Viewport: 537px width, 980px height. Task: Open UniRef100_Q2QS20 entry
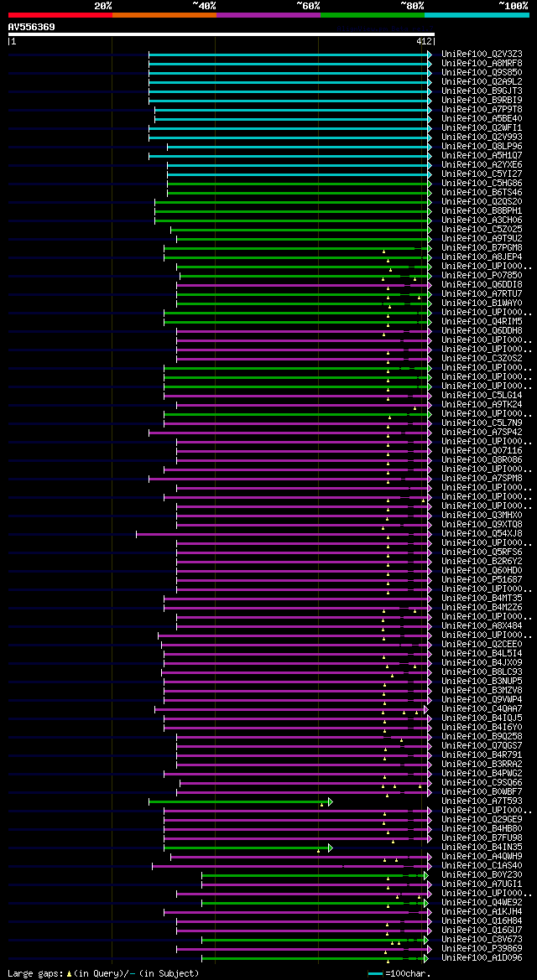[482, 202]
